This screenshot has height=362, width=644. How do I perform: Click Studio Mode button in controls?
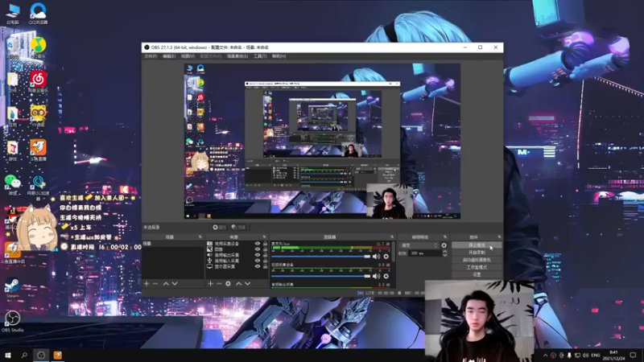477,267
